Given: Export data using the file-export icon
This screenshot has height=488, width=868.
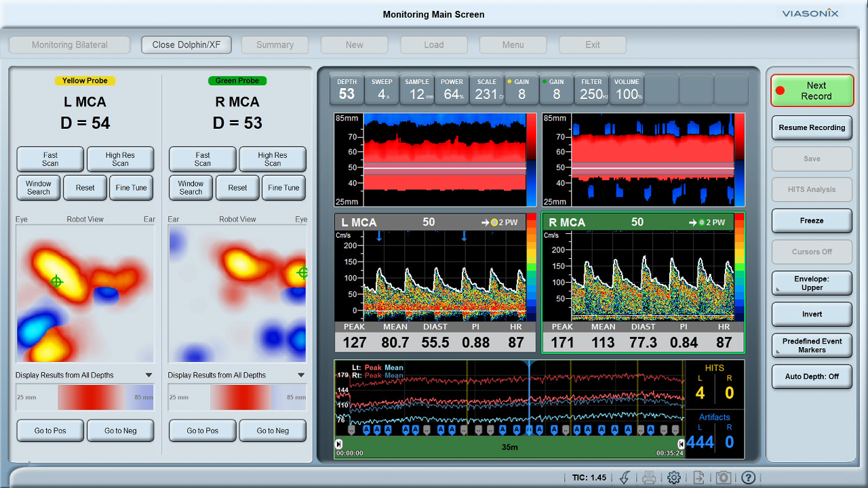Looking at the screenshot, I should (x=698, y=477).
